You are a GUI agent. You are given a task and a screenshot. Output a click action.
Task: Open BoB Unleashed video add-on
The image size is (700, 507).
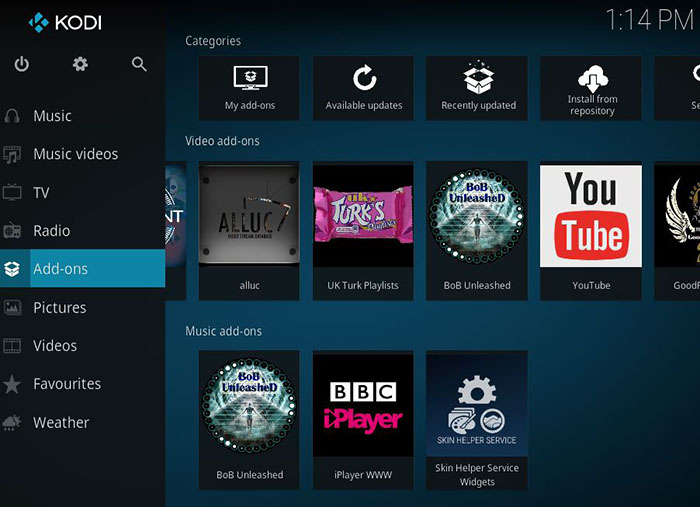pyautogui.click(x=477, y=231)
